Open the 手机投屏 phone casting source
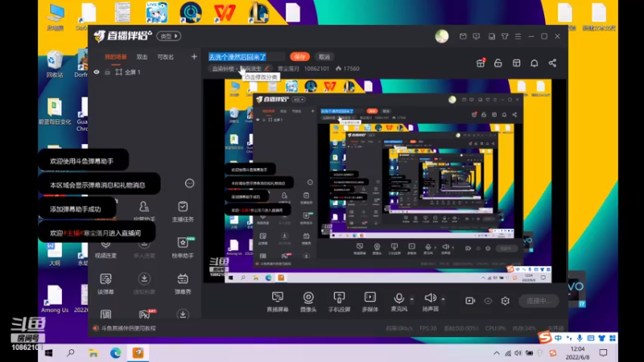This screenshot has height=362, width=644. pos(339,302)
